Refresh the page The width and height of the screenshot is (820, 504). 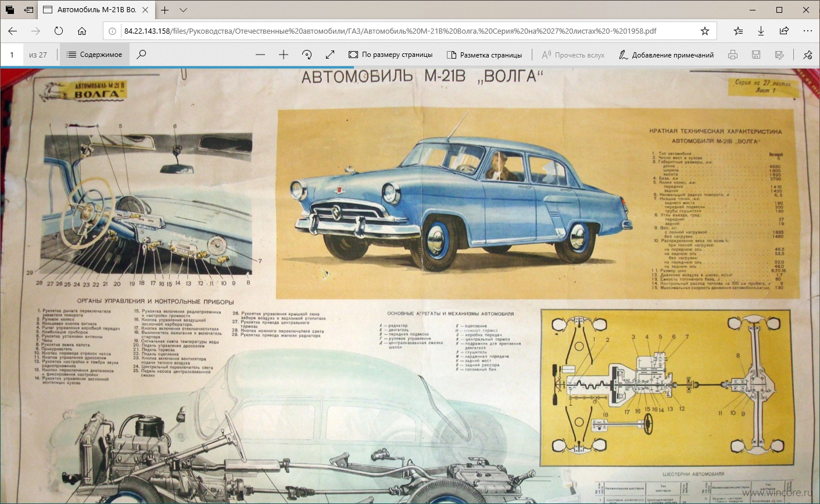pos(59,31)
